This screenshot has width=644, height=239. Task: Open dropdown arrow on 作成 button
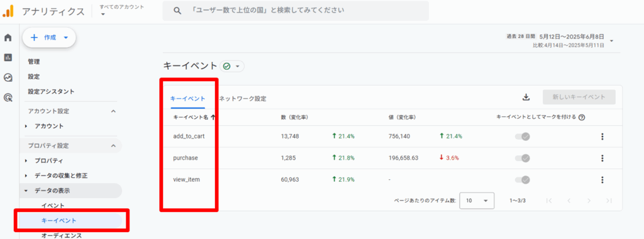point(65,38)
